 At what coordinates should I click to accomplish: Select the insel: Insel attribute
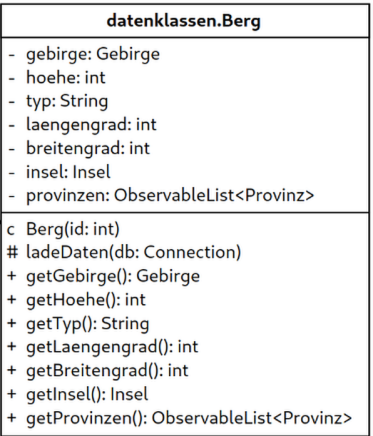point(68,172)
